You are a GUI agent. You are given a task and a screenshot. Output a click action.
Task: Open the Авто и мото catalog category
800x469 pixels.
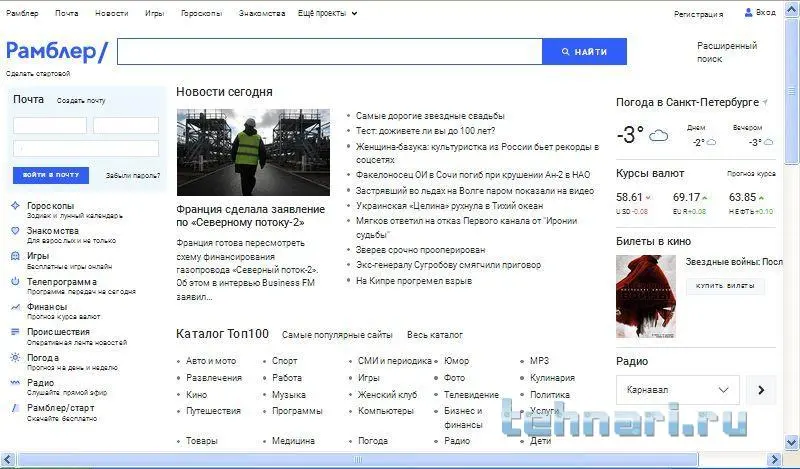[x=211, y=361]
